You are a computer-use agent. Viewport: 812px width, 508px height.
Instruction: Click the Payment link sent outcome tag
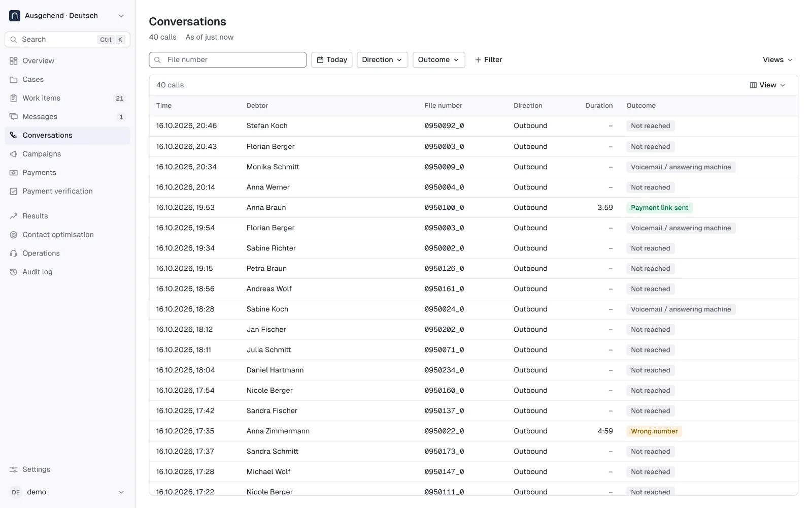click(x=659, y=208)
